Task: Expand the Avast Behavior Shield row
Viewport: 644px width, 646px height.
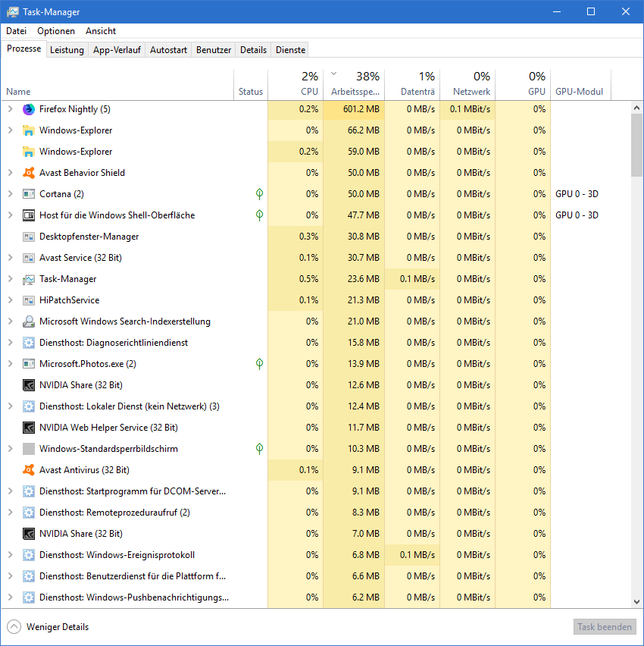Action: coord(11,173)
